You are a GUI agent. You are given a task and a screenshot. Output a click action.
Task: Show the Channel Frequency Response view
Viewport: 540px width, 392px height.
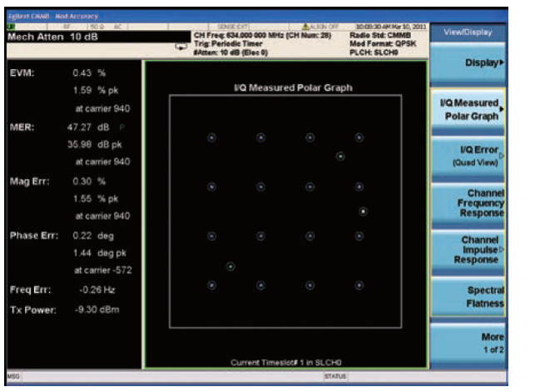[468, 203]
